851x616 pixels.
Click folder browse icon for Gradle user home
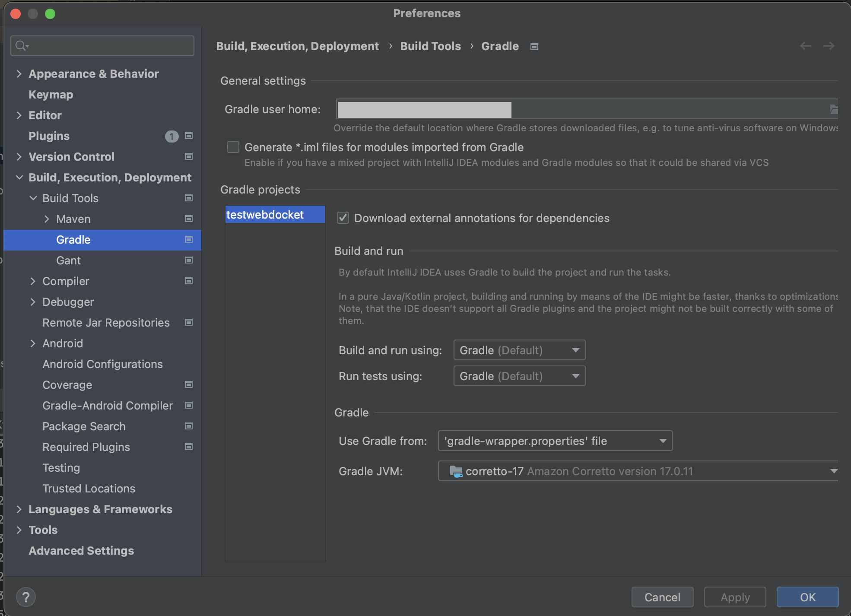point(833,109)
